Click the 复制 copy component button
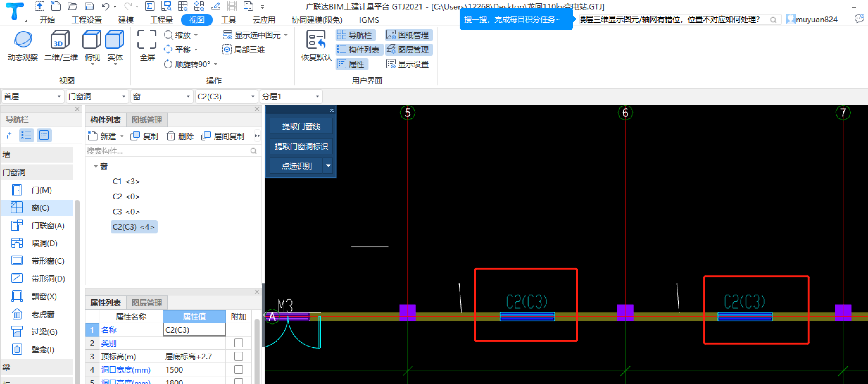The image size is (868, 384). (x=144, y=136)
